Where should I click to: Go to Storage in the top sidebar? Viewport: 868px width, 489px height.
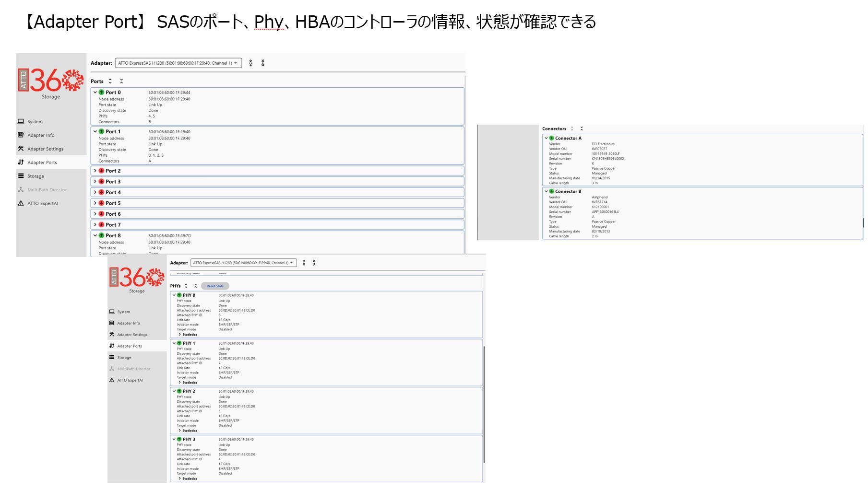(36, 176)
